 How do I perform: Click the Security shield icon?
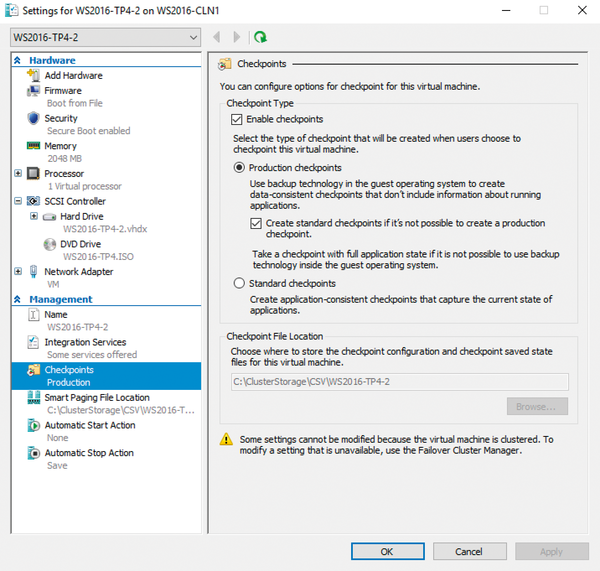[x=33, y=118]
